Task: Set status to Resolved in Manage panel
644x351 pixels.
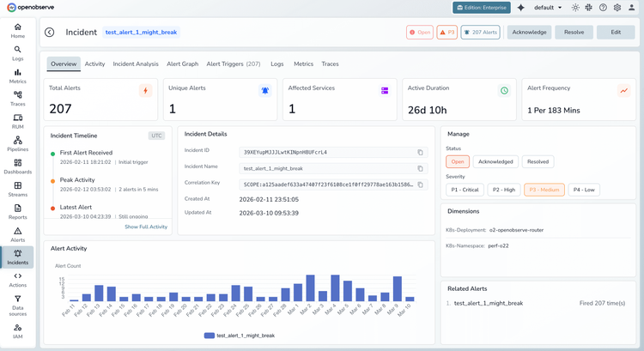Action: pyautogui.click(x=538, y=161)
